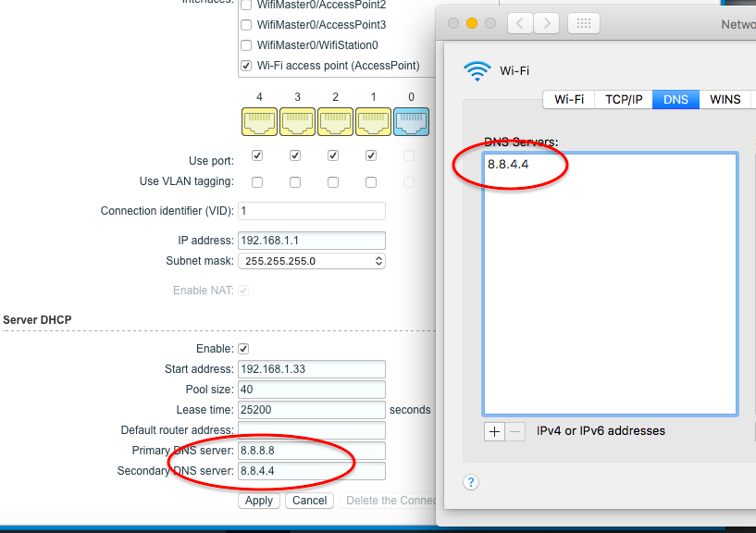This screenshot has height=533, width=756.
Task: Click the Lease time field
Action: tap(312, 410)
